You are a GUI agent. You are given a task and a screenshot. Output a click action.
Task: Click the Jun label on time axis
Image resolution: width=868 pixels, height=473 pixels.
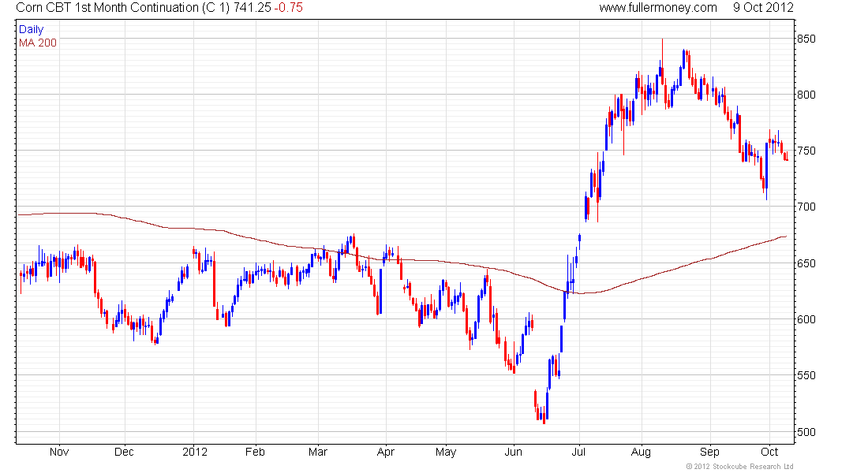point(513,452)
